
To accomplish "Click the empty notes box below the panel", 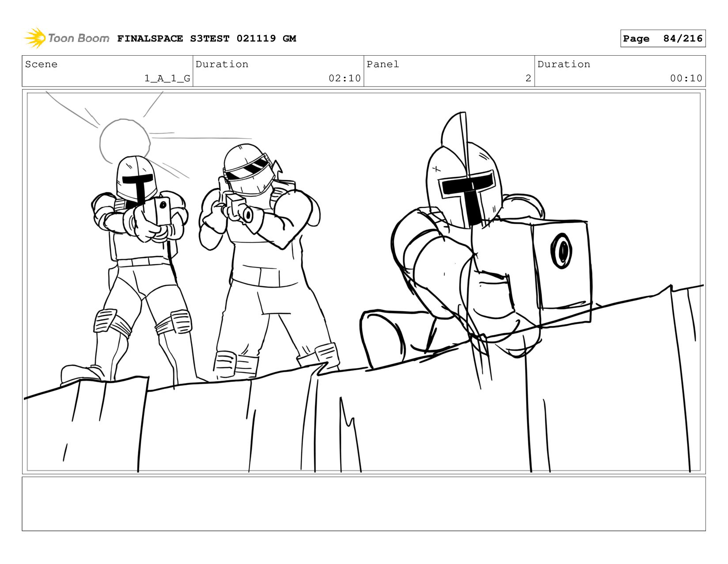I will tap(364, 503).
